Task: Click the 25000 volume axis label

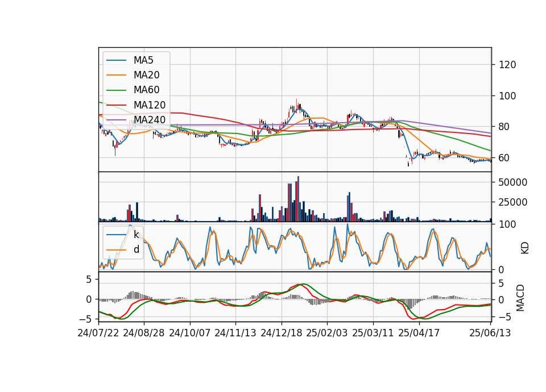Action: (513, 202)
